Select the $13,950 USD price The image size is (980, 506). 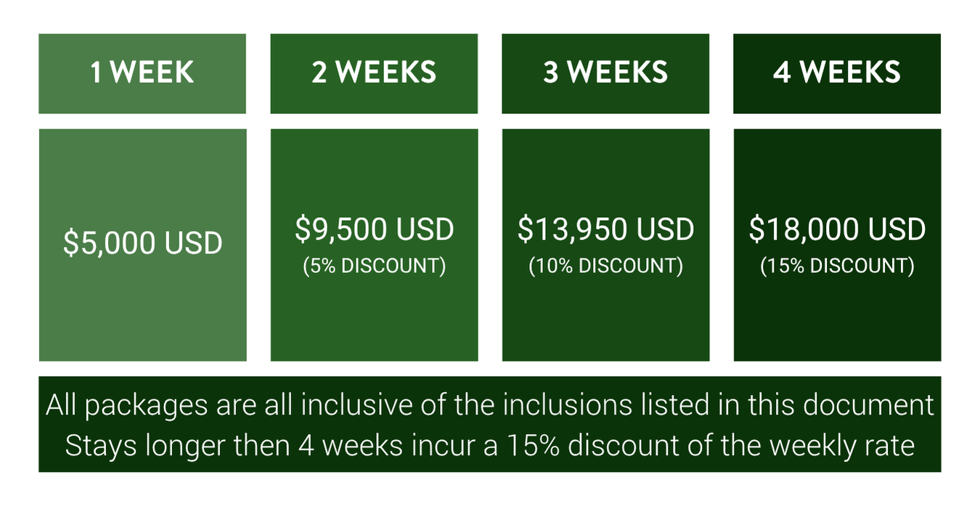(605, 229)
